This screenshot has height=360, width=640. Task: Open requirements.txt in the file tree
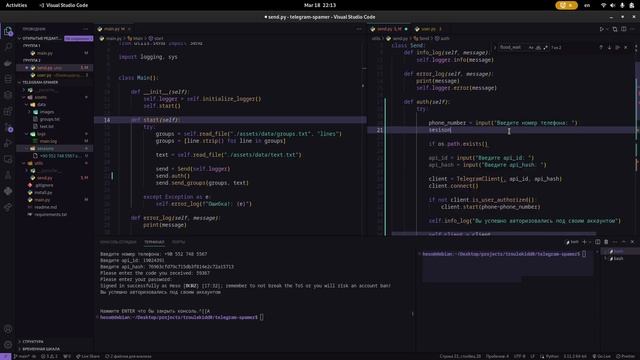pyautogui.click(x=50, y=214)
